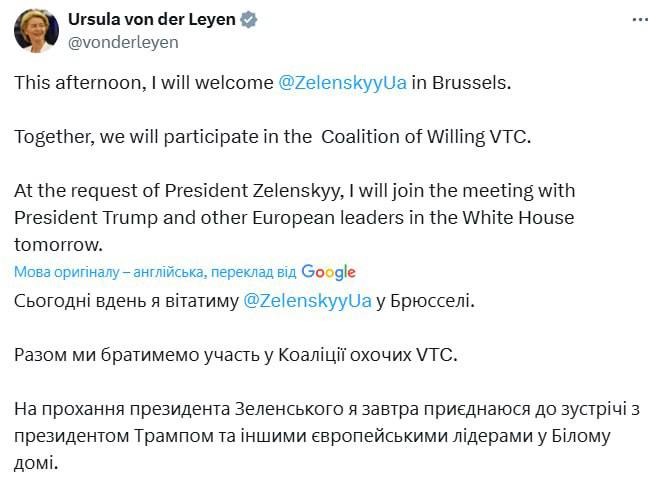Click the Google logo in translation note

coord(328,272)
